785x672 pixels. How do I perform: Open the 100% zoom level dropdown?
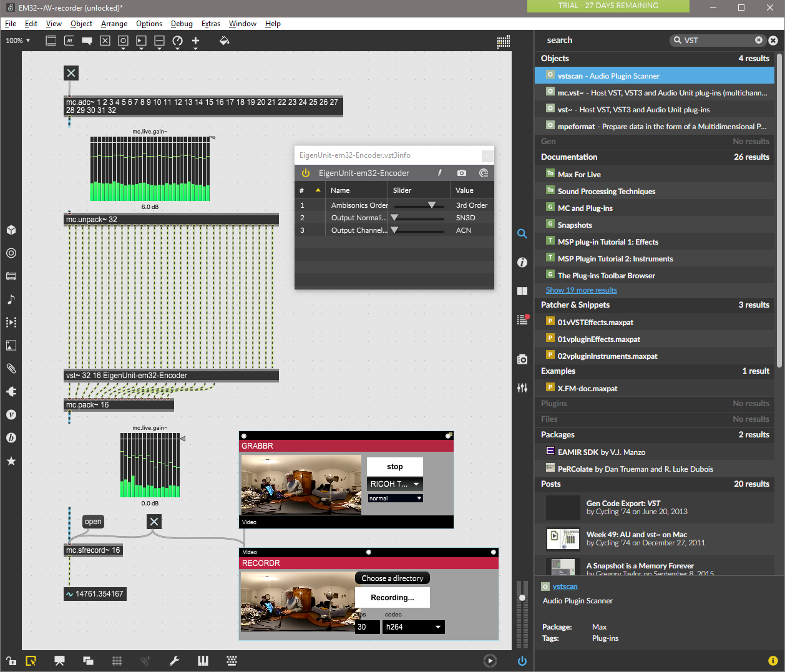(x=18, y=41)
